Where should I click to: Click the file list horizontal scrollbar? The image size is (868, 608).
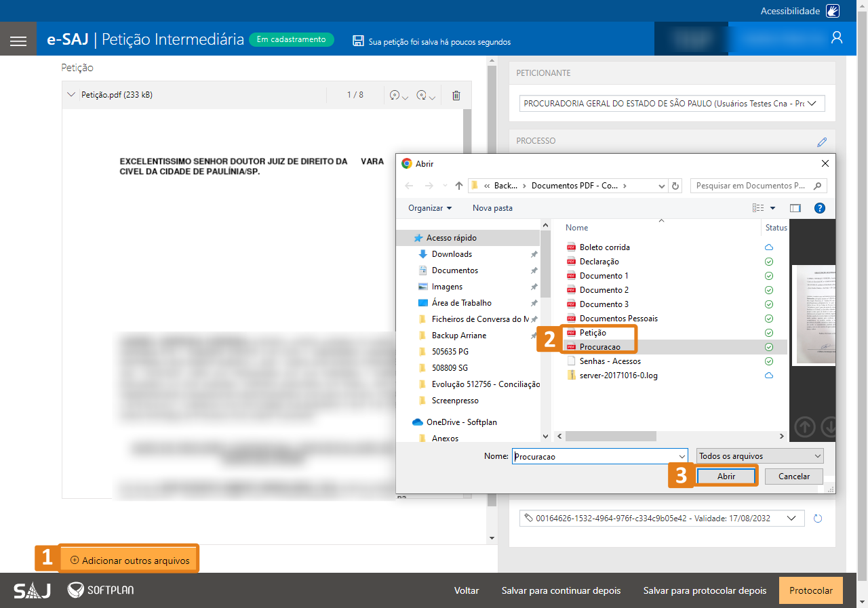[611, 437]
